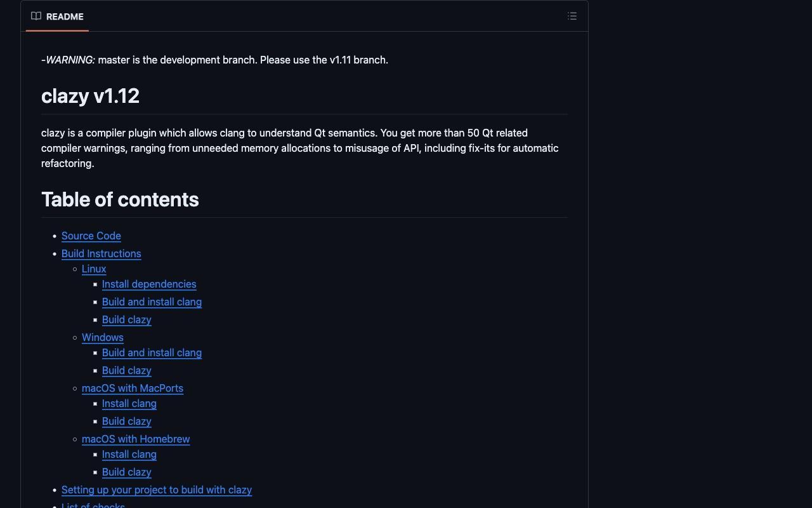Click Build clazy under Homebrew
The image size is (812, 508).
click(x=127, y=472)
